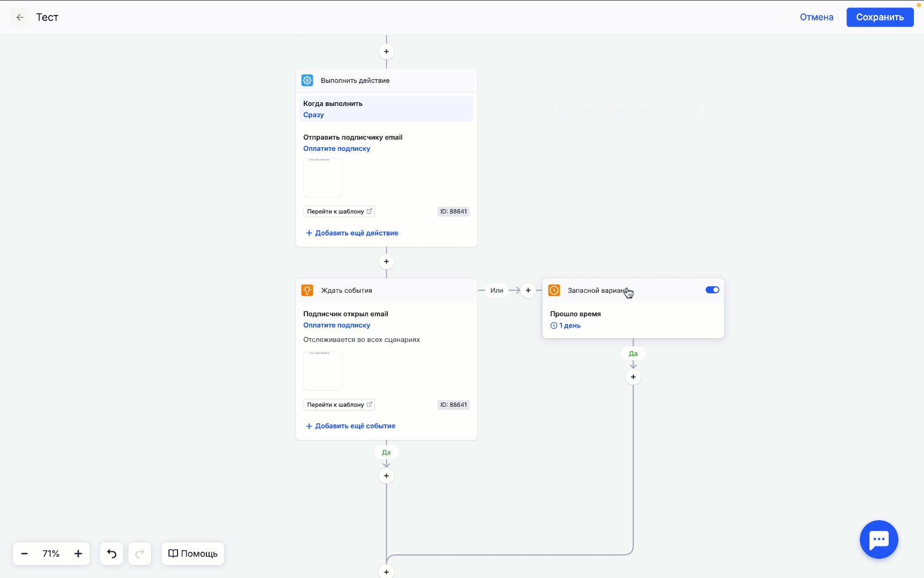
Task: Disable the "Запасной вариант" toggle
Action: tap(712, 290)
